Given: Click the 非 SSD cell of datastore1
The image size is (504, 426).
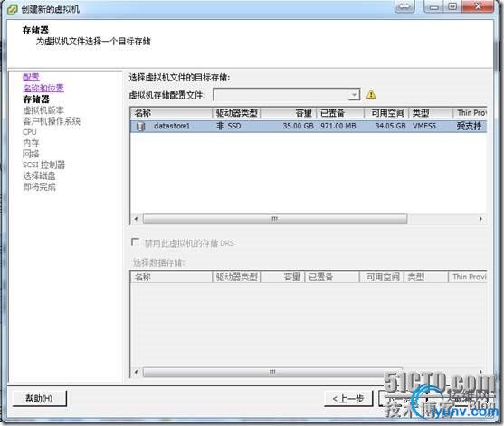Looking at the screenshot, I should click(x=229, y=126).
